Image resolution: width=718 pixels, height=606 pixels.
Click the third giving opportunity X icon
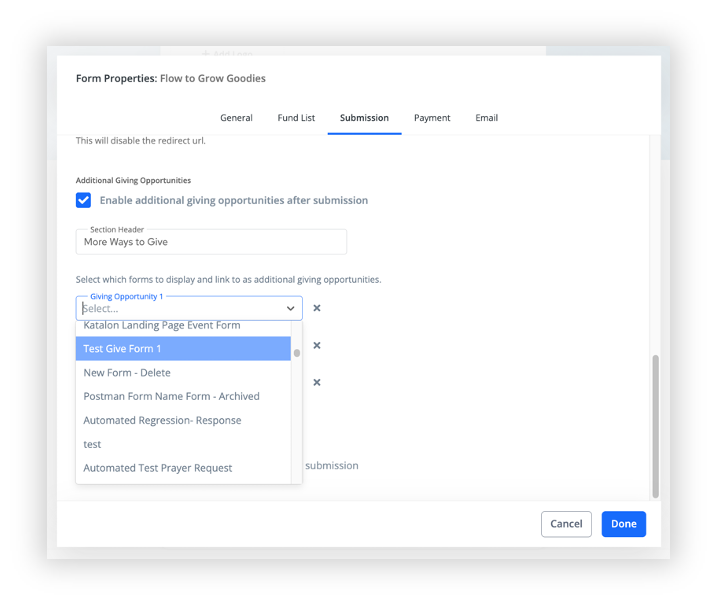(316, 382)
